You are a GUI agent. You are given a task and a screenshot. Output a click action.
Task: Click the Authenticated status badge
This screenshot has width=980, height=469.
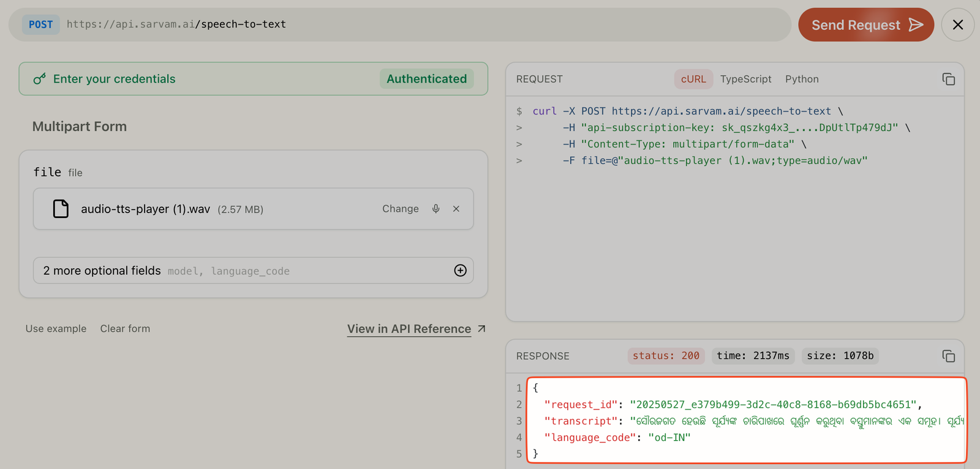coord(426,79)
